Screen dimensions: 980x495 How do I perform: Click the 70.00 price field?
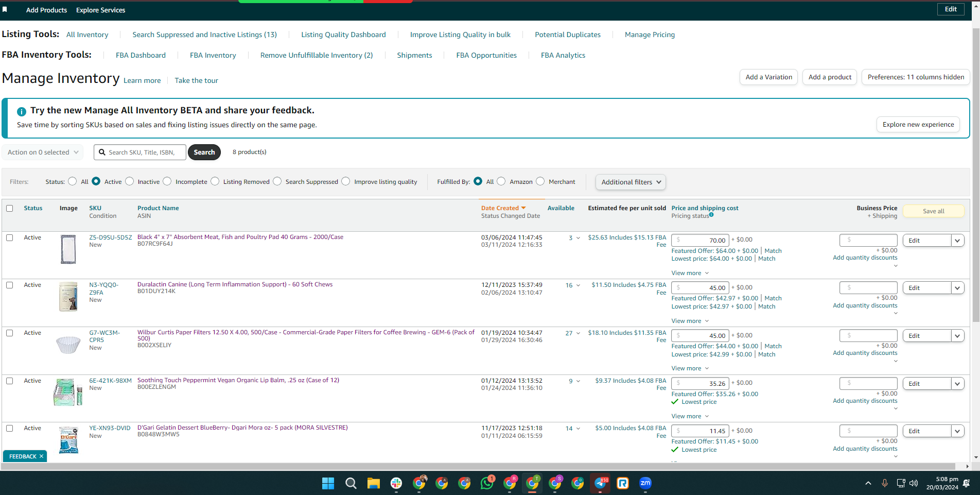[x=700, y=241]
